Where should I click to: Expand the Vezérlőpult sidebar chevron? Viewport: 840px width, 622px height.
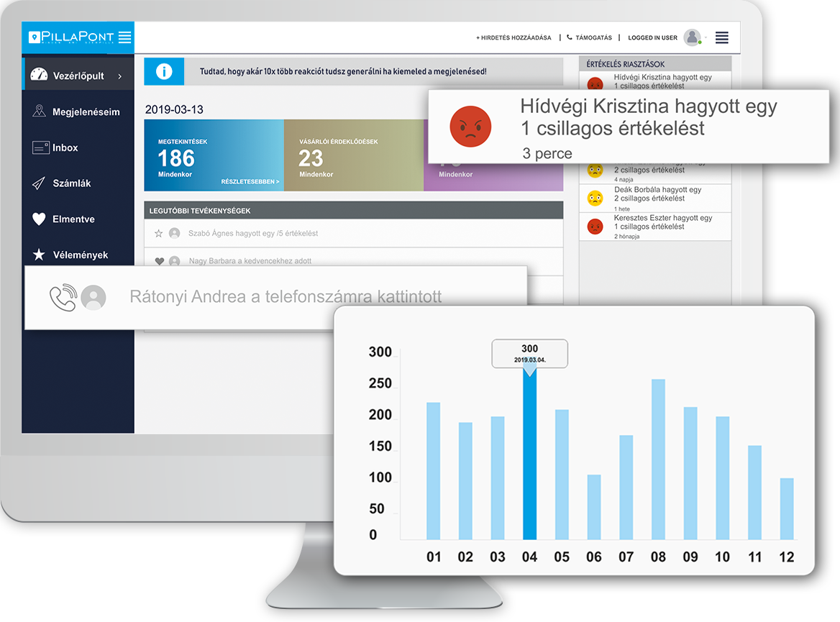pyautogui.click(x=119, y=76)
